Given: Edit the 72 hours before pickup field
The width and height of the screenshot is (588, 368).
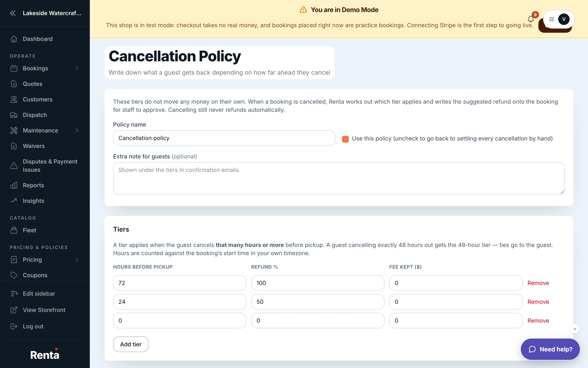Looking at the screenshot, I should tap(179, 283).
